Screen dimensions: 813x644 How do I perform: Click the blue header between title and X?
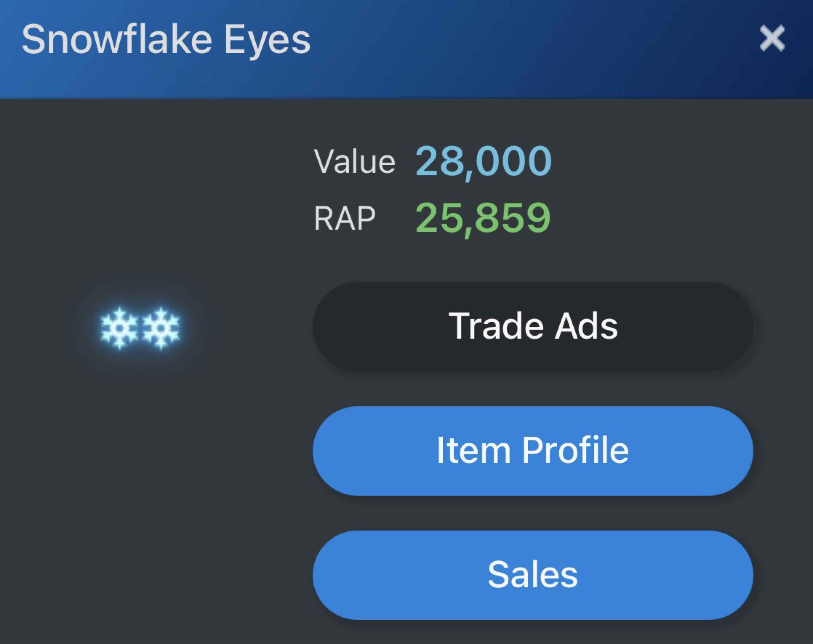[528, 40]
